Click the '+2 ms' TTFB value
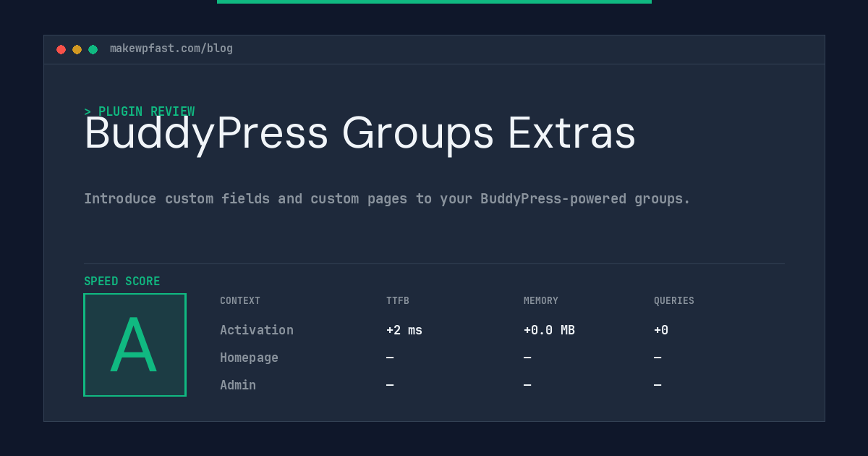Image resolution: width=868 pixels, height=456 pixels. [x=404, y=330]
